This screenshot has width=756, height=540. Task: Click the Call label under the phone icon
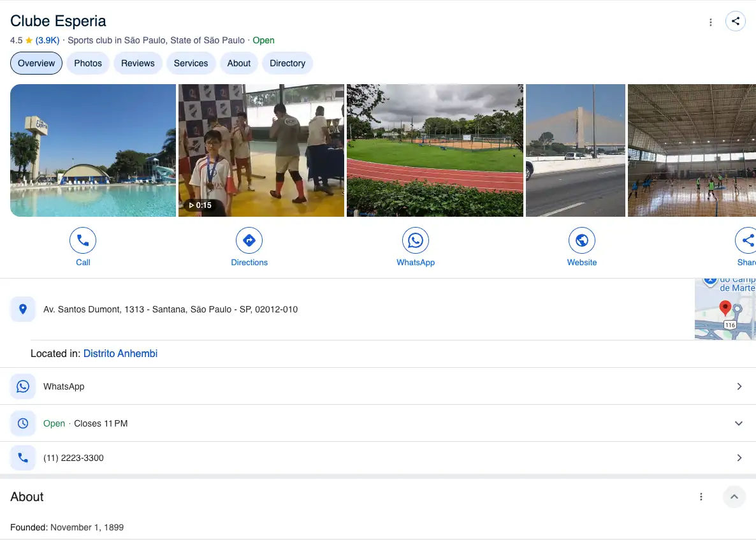83,262
